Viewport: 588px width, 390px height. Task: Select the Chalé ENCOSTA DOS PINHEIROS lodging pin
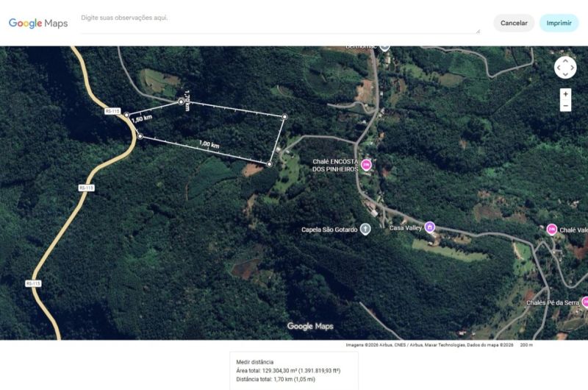366,165
